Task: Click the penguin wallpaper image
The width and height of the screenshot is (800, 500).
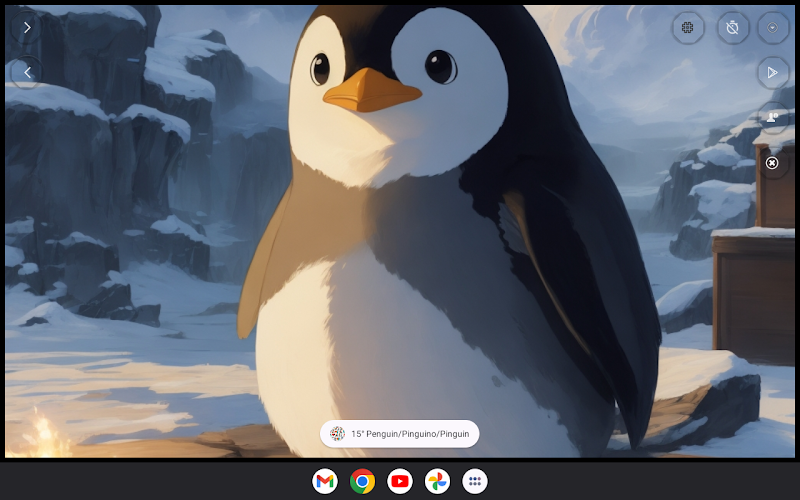Action: pyautogui.click(x=400, y=231)
